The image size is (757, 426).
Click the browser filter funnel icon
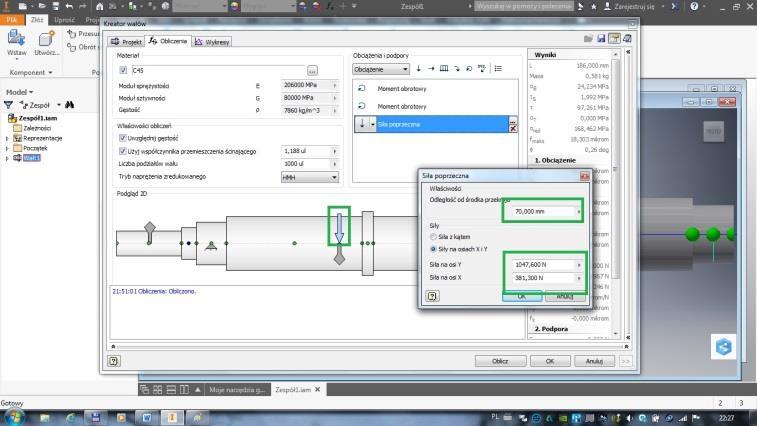coord(8,105)
